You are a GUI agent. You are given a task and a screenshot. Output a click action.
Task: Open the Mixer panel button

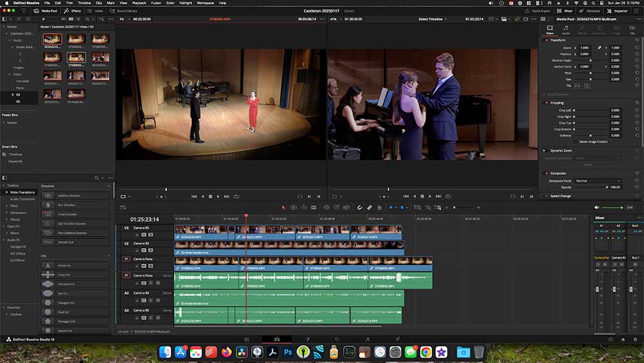tap(565, 11)
